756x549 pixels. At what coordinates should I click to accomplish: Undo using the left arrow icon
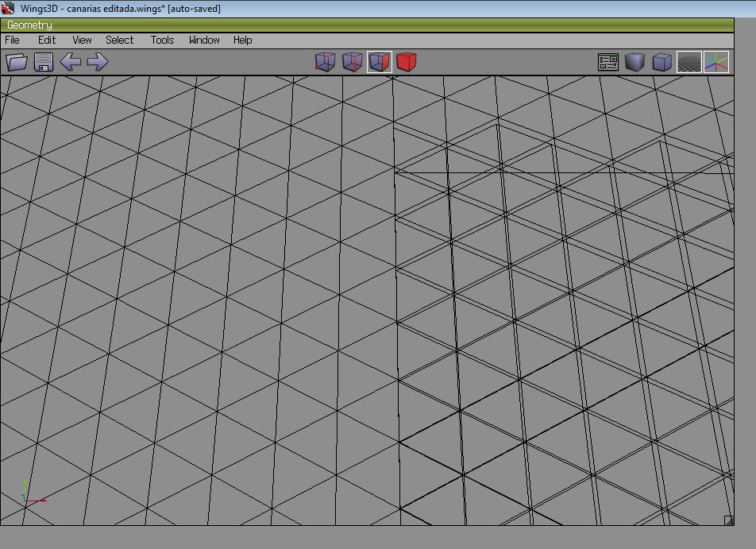tap(71, 62)
